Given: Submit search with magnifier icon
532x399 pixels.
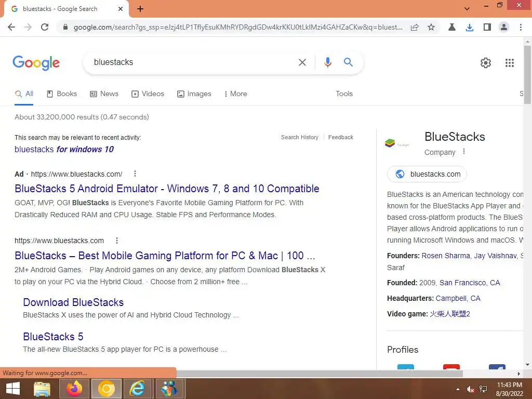Looking at the screenshot, I should [x=348, y=62].
